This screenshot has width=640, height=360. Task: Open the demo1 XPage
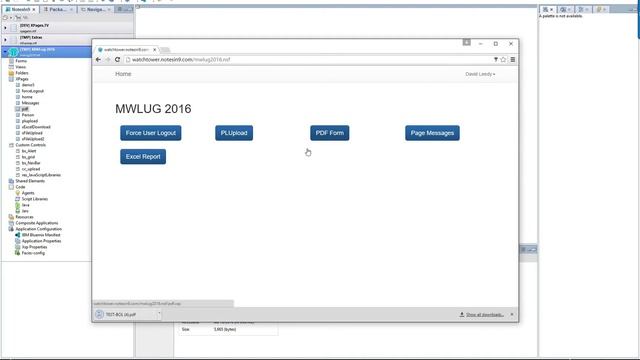(x=28, y=85)
